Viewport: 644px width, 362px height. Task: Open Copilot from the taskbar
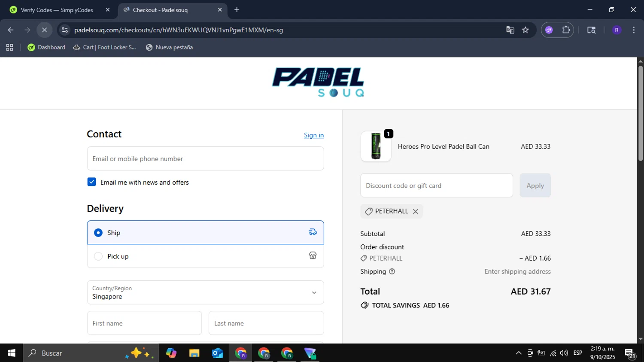(171, 353)
